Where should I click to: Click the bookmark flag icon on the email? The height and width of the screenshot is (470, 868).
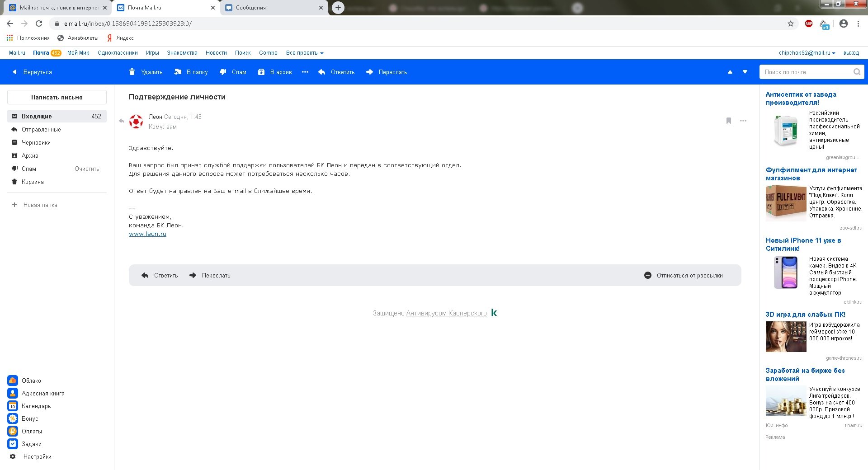tap(729, 121)
